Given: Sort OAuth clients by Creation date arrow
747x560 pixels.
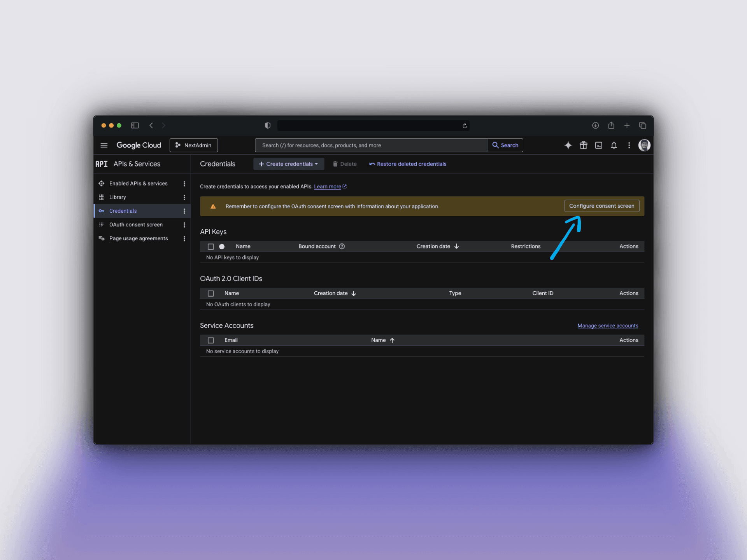Looking at the screenshot, I should [354, 293].
